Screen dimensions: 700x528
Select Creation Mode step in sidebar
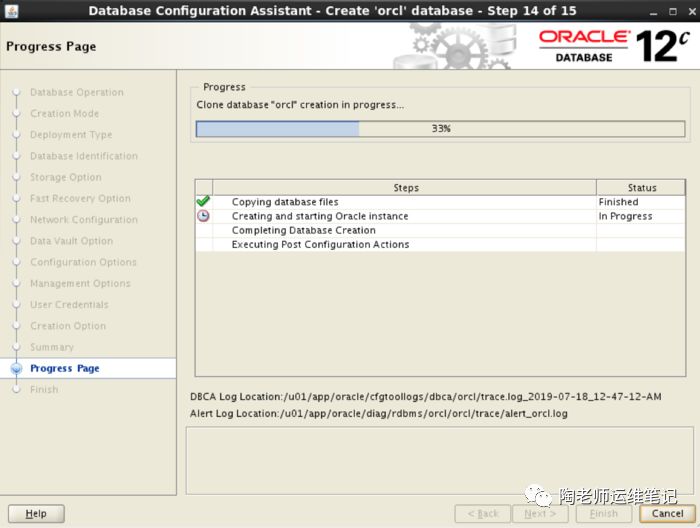tap(64, 114)
